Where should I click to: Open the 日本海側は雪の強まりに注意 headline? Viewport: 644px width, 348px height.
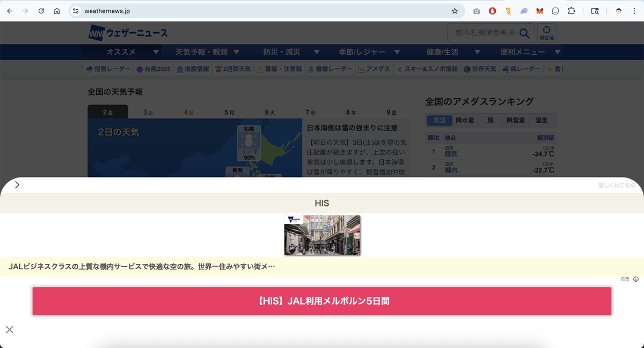tap(352, 128)
